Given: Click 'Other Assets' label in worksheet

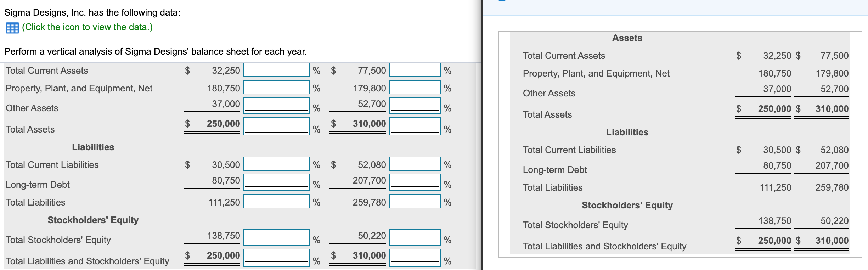Looking at the screenshot, I should pyautogui.click(x=32, y=108).
